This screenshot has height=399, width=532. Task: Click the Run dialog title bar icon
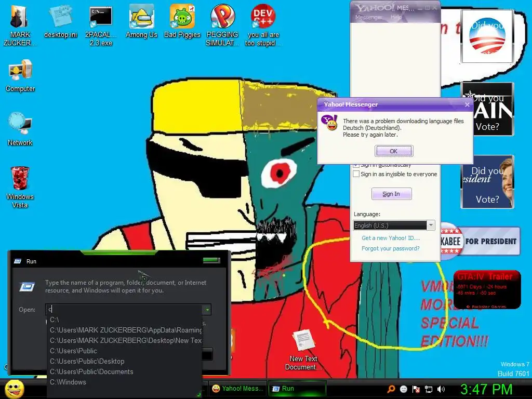tap(18, 261)
